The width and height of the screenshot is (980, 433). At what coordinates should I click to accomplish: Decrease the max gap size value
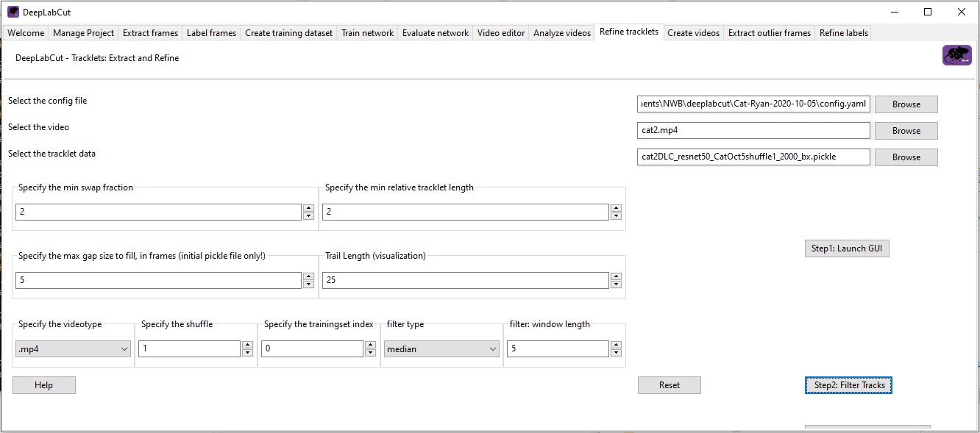pos(308,283)
